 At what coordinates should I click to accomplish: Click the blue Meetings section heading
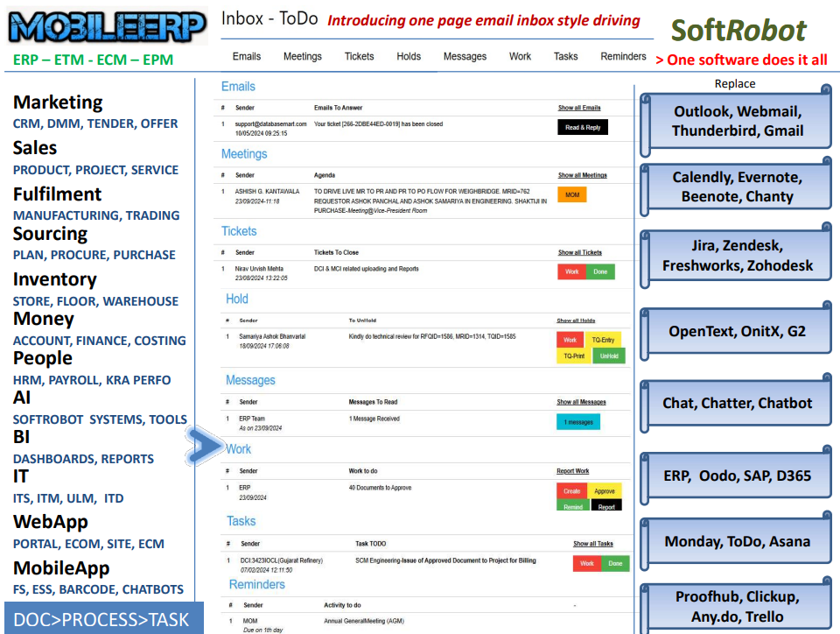(x=244, y=154)
